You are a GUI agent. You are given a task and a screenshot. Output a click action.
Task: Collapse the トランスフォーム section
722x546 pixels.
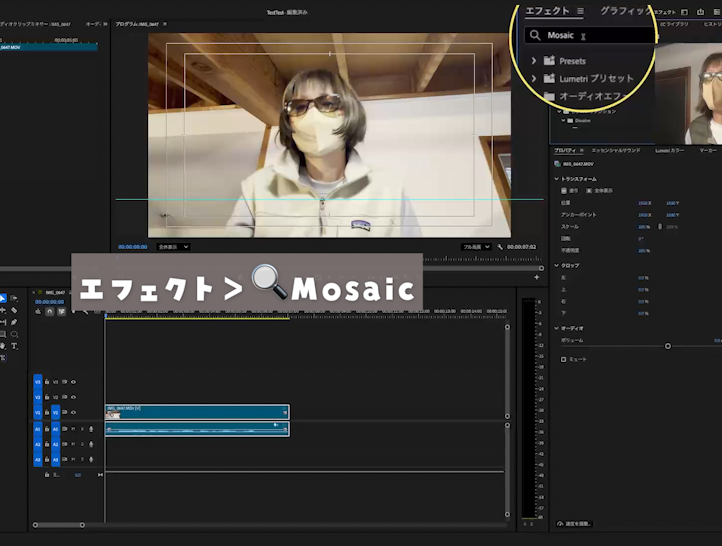click(556, 178)
